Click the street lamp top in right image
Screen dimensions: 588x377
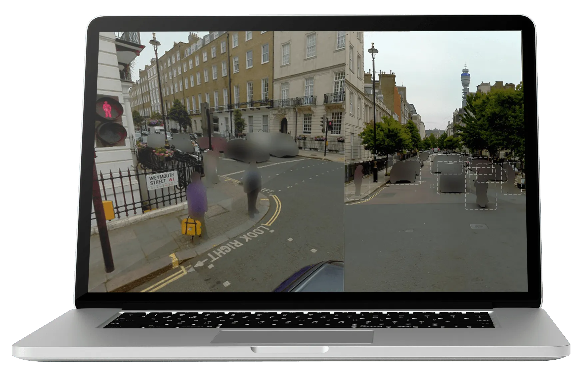coord(373,49)
